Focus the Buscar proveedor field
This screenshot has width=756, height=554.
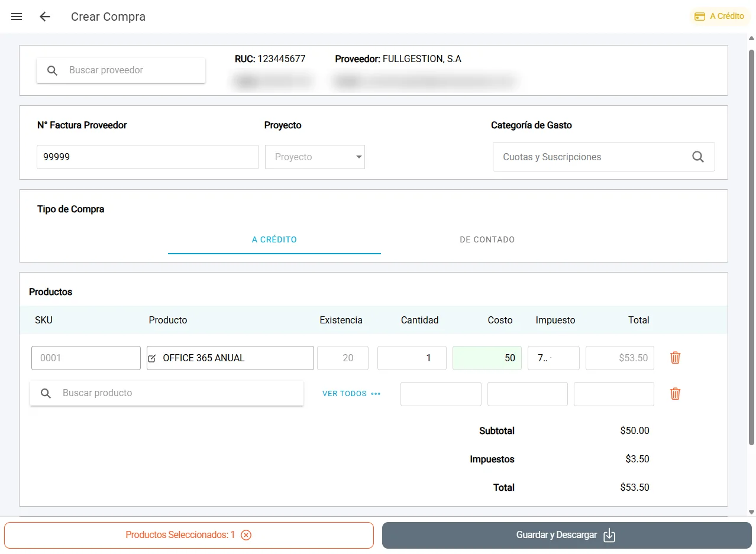pyautogui.click(x=121, y=70)
